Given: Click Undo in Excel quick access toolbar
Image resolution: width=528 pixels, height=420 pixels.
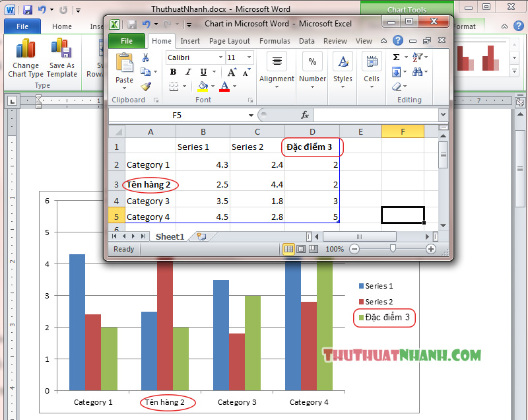Looking at the screenshot, I should point(146,24).
